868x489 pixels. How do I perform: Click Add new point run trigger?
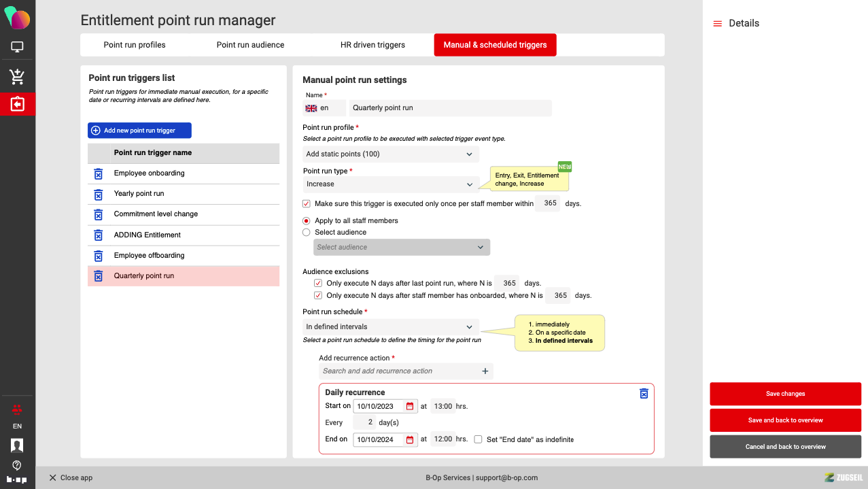pyautogui.click(x=139, y=131)
